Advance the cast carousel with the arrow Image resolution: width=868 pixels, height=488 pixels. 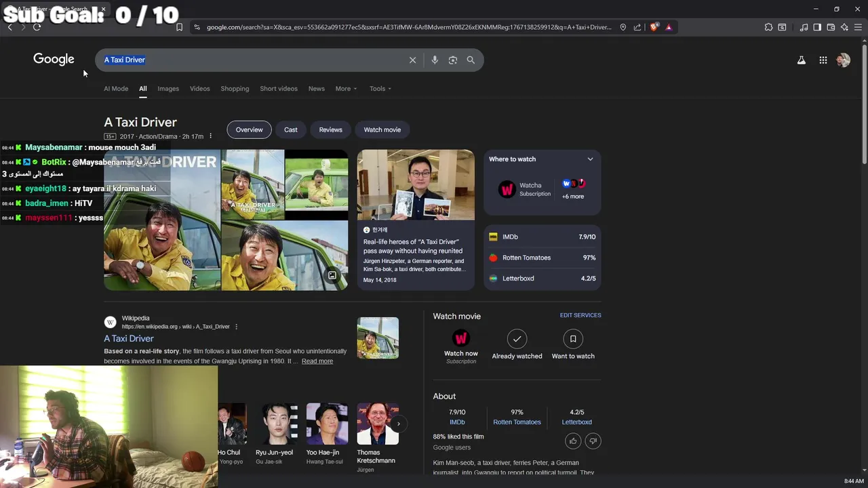(x=399, y=424)
